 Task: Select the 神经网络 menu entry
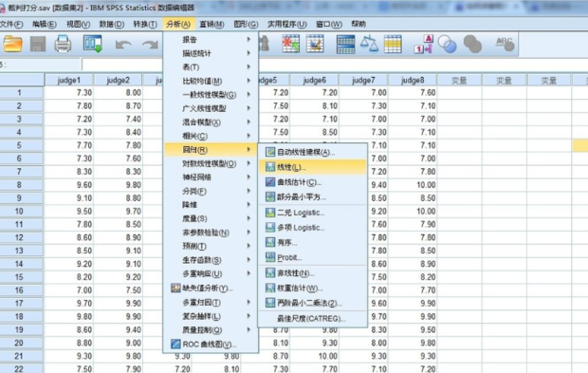pyautogui.click(x=211, y=177)
